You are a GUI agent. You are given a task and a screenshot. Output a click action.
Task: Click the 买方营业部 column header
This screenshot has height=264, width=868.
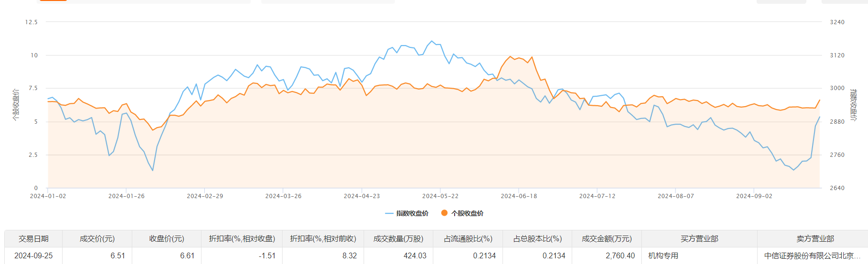click(699, 239)
